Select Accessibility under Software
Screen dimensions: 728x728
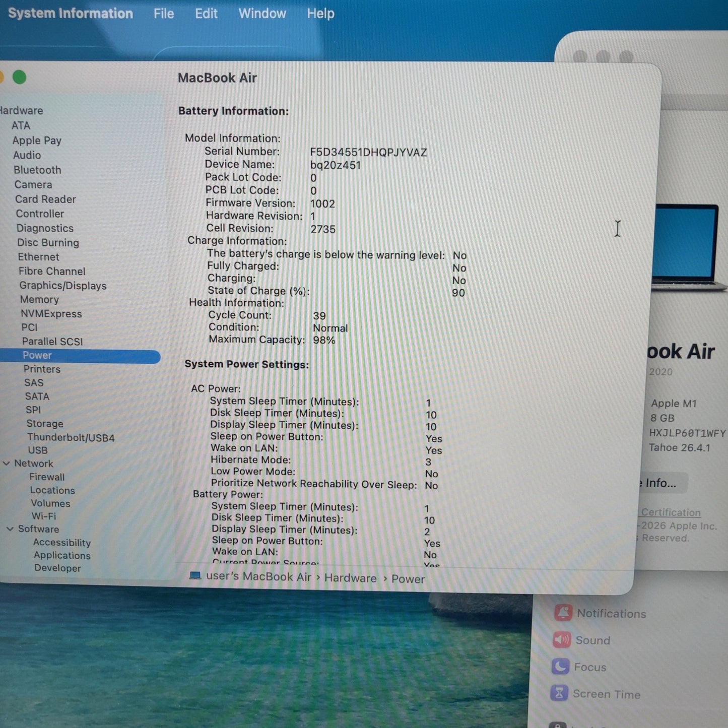point(62,542)
